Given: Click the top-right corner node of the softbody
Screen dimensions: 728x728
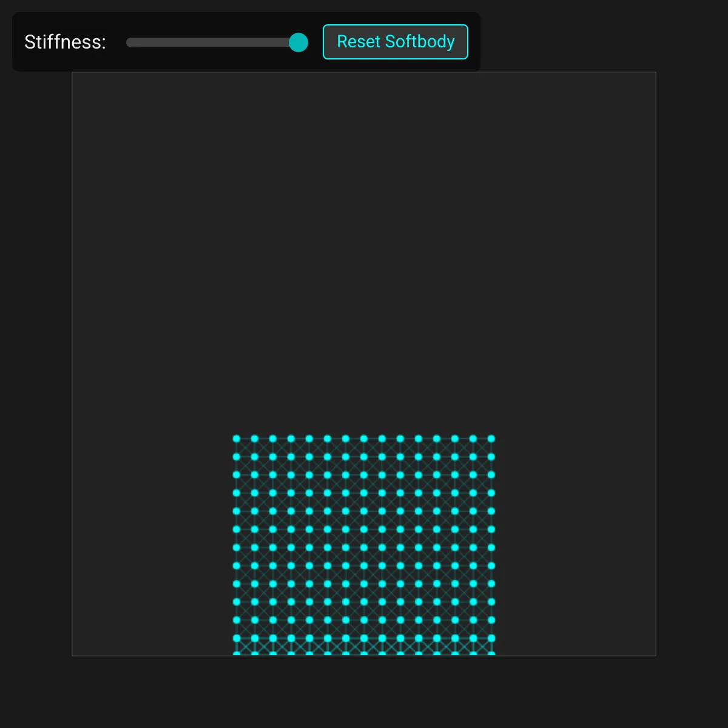Looking at the screenshot, I should (491, 439).
